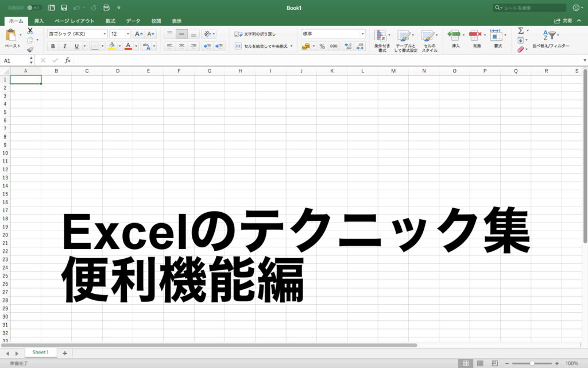Switch to the 挿入 (Insert) tab
Viewport: 588px width, 368px height.
pos(39,21)
